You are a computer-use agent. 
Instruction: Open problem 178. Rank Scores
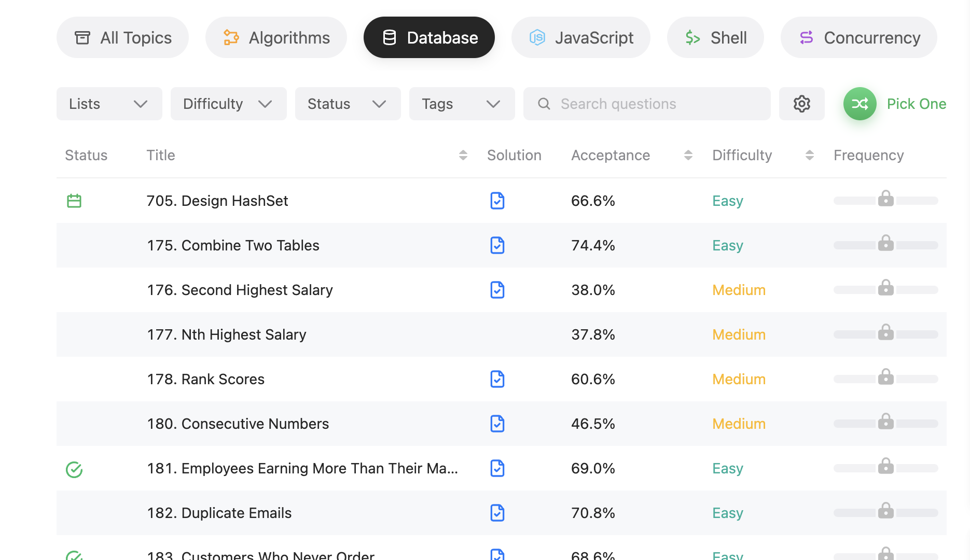pos(205,379)
